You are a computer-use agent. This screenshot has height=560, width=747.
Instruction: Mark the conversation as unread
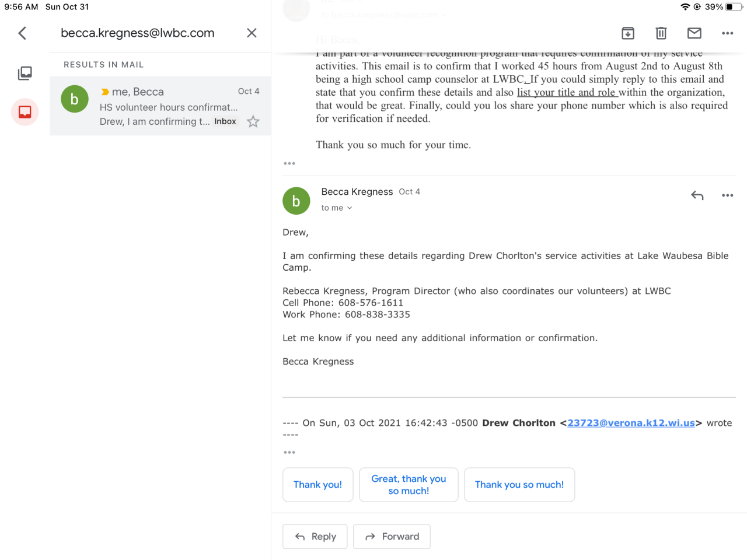694,33
